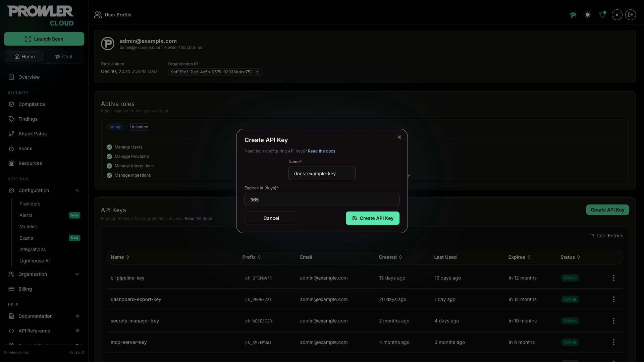Click the Documentation file icon
This screenshot has height=362, width=644.
[11, 316]
